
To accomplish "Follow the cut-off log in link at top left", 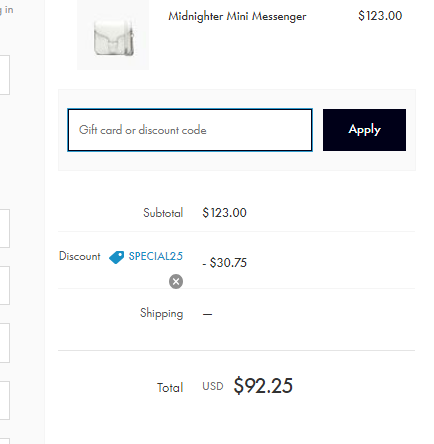I will click(7, 10).
